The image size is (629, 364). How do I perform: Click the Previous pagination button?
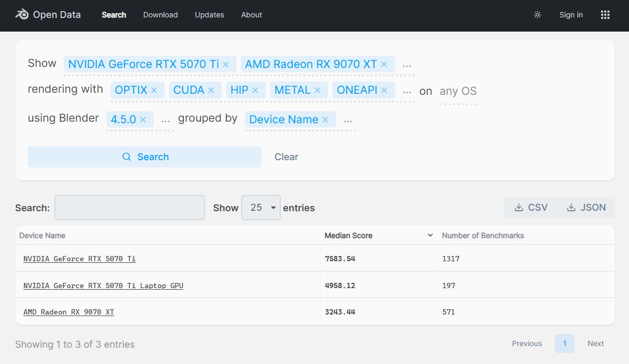[x=527, y=343]
